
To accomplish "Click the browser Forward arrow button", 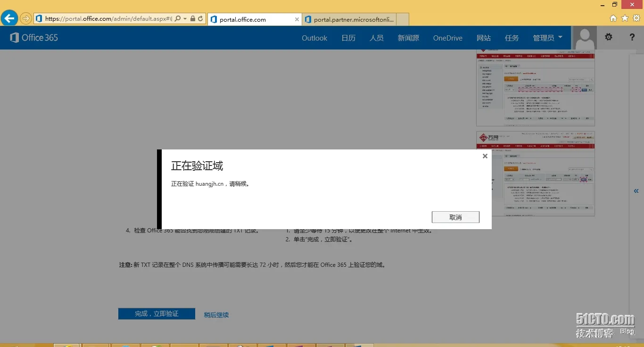I will pyautogui.click(x=25, y=19).
